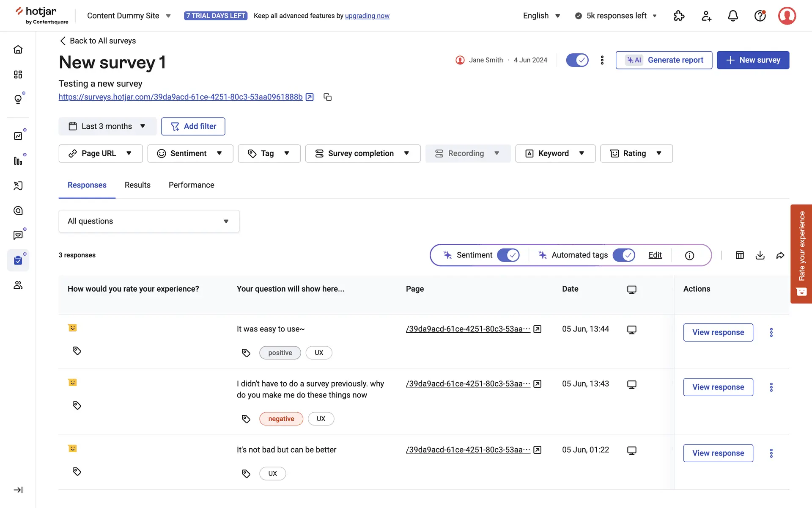Screen dimensions: 812x508
Task: Click the share arrow icon
Action: click(x=780, y=255)
